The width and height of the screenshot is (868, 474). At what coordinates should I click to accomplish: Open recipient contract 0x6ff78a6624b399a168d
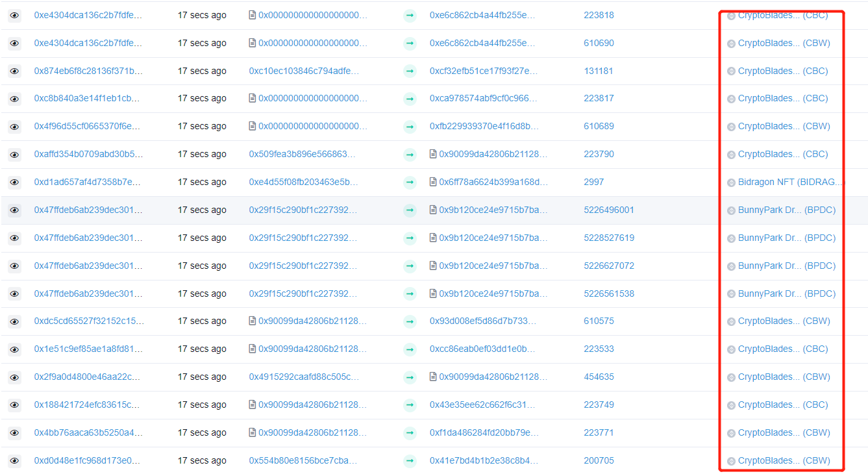click(x=493, y=182)
